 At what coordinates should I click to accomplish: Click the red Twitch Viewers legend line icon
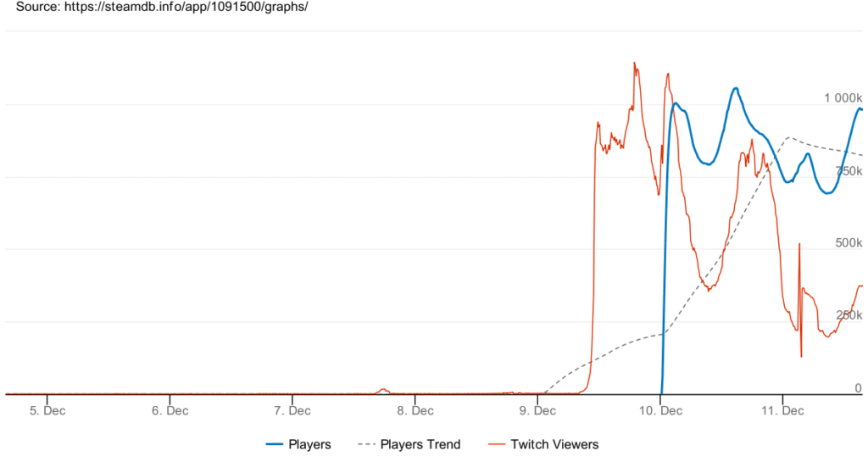click(x=498, y=444)
